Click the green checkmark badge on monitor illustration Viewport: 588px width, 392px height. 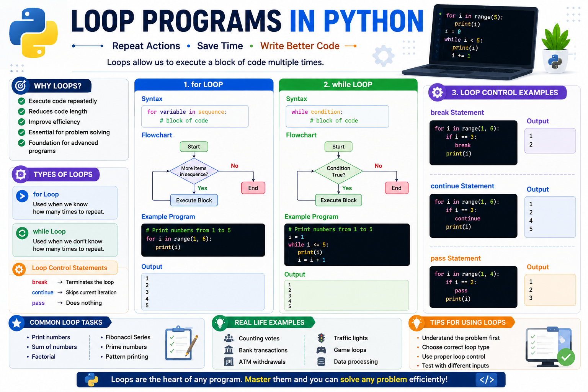[566, 358]
